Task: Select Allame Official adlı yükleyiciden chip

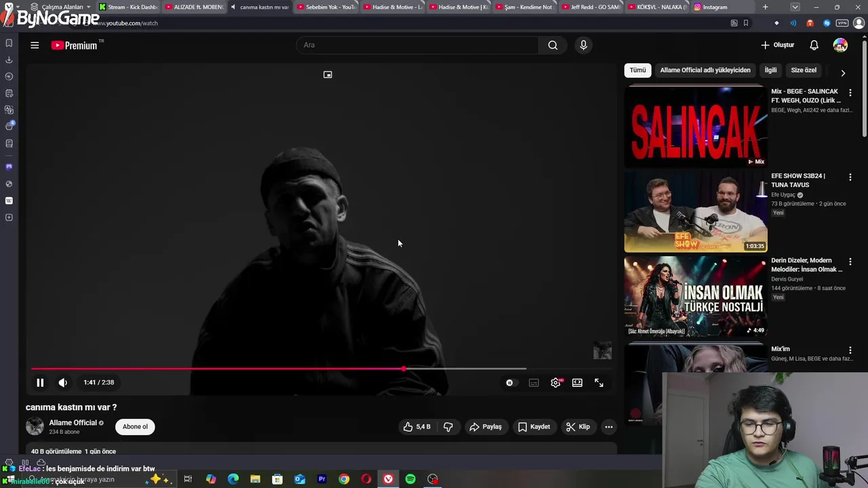Action: (x=705, y=70)
